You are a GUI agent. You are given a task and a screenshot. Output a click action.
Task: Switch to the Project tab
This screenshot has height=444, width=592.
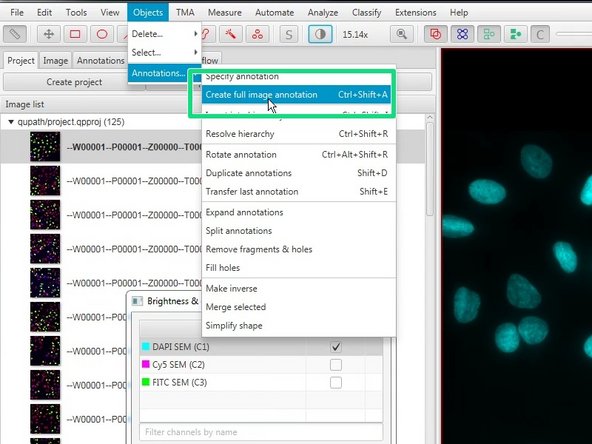click(x=21, y=60)
